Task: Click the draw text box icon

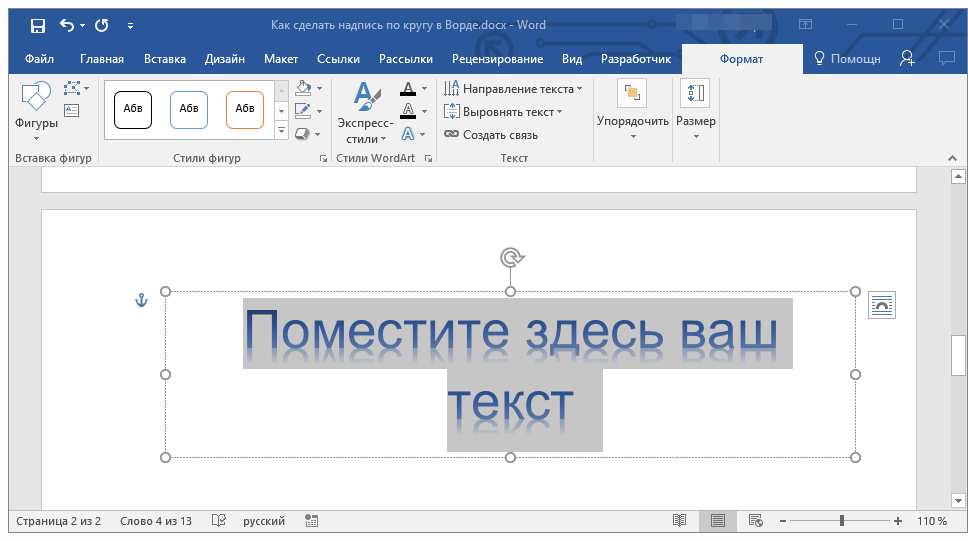Action: point(72,110)
